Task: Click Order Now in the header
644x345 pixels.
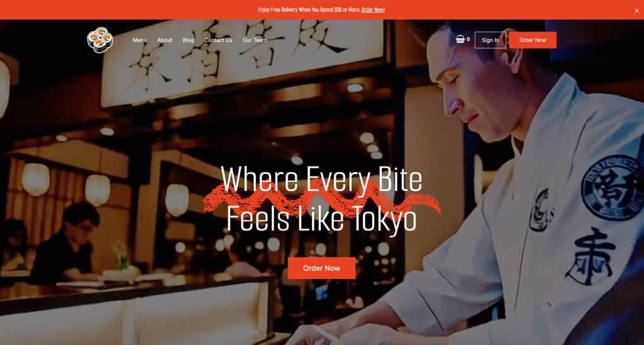Action: point(533,40)
